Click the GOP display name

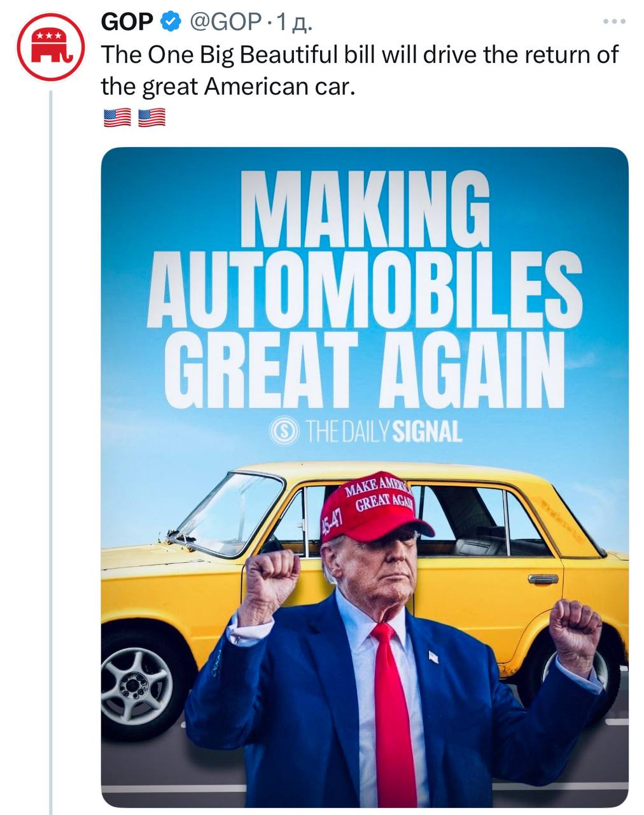pyautogui.click(x=127, y=22)
